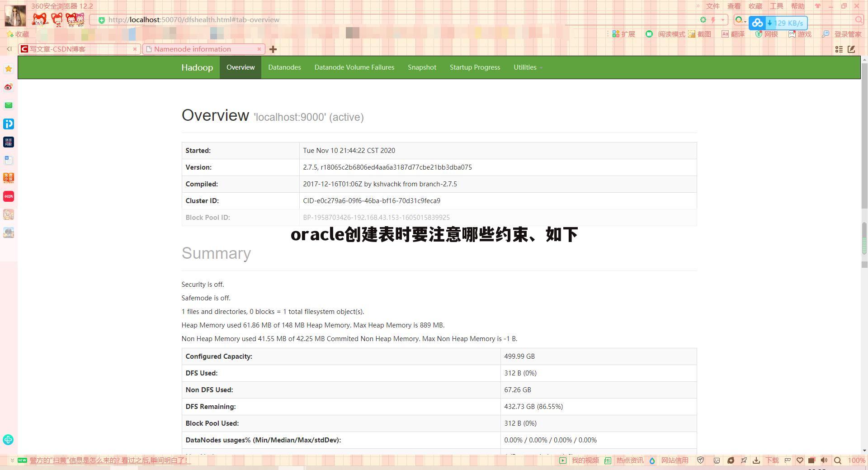
Task: Open the 工具 menu
Action: tap(777, 6)
